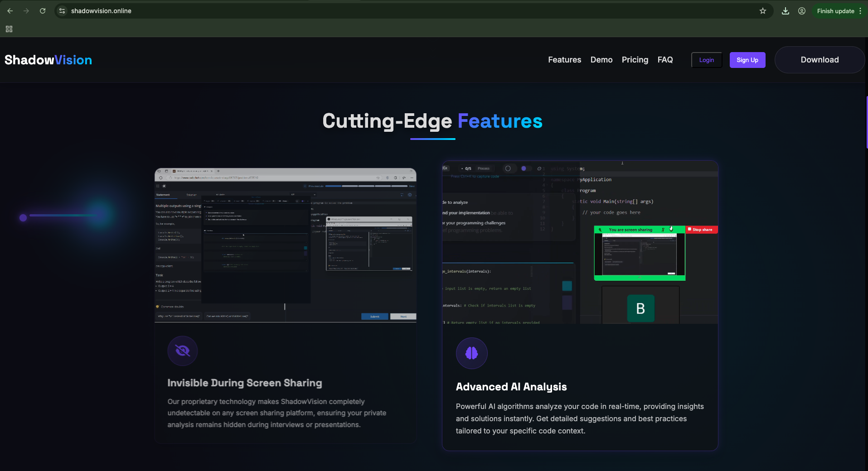Image resolution: width=868 pixels, height=471 pixels.
Task: Click the brain AI analysis icon
Action: pyautogui.click(x=471, y=353)
